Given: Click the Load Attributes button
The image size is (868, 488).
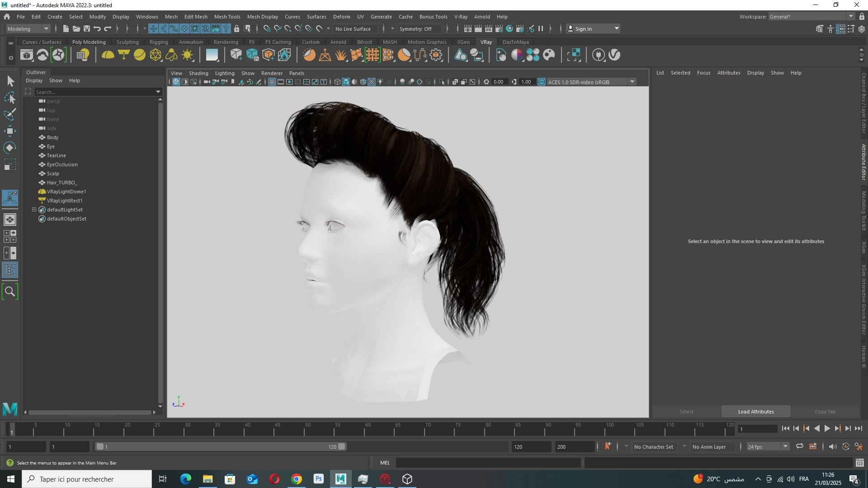Looking at the screenshot, I should tap(756, 412).
